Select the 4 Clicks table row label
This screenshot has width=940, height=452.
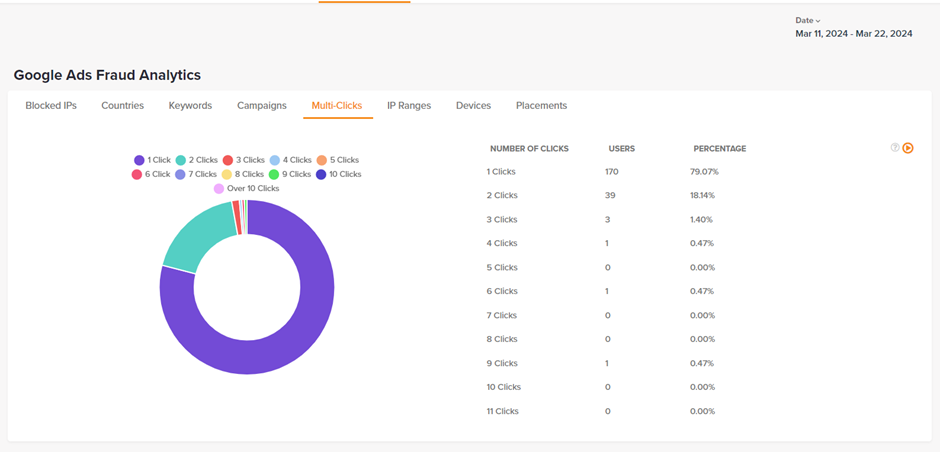coord(502,244)
